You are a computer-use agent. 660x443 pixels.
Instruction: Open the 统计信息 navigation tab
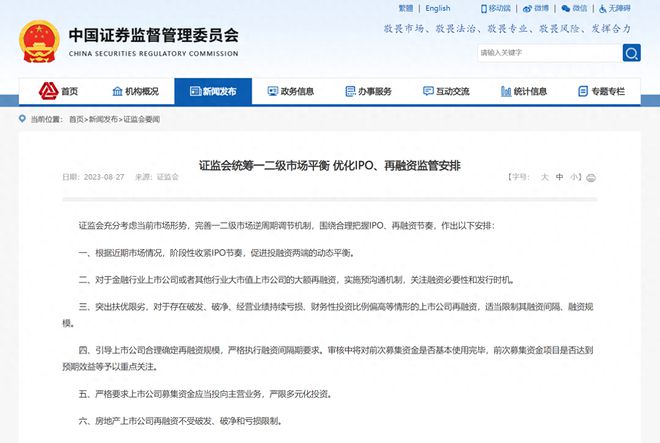pos(524,91)
